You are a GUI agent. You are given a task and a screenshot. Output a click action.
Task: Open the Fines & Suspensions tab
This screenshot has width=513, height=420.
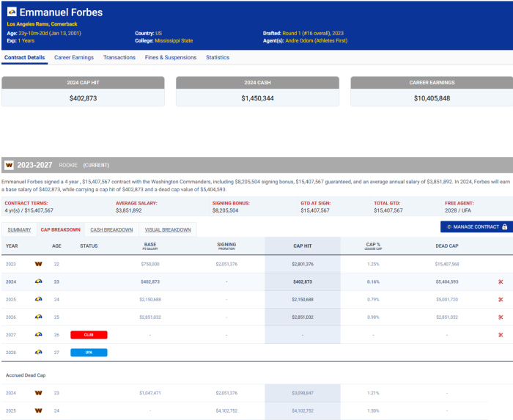(171, 58)
